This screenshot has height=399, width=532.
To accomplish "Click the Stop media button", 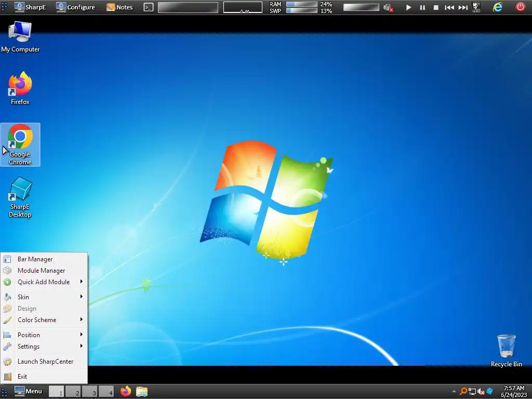I will (x=436, y=7).
